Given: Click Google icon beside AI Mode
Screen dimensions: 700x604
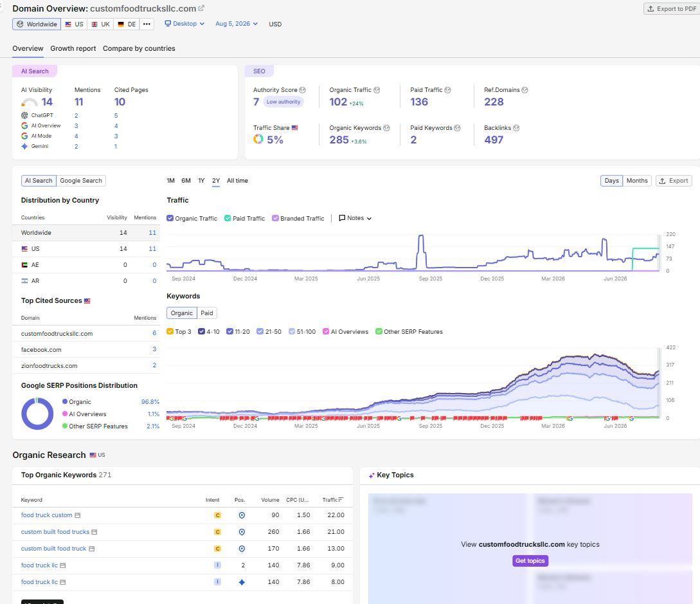Looking at the screenshot, I should coord(24,136).
